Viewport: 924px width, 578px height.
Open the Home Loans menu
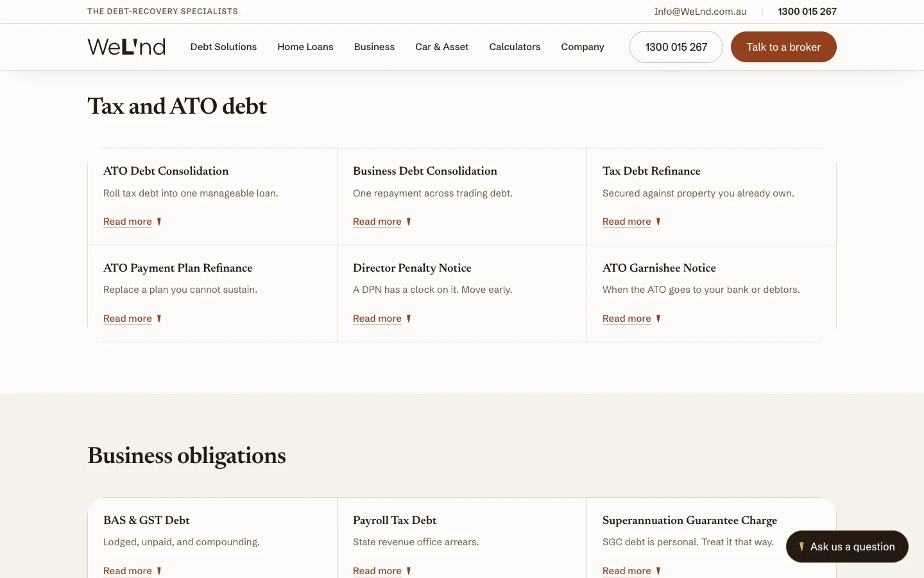pyautogui.click(x=305, y=47)
